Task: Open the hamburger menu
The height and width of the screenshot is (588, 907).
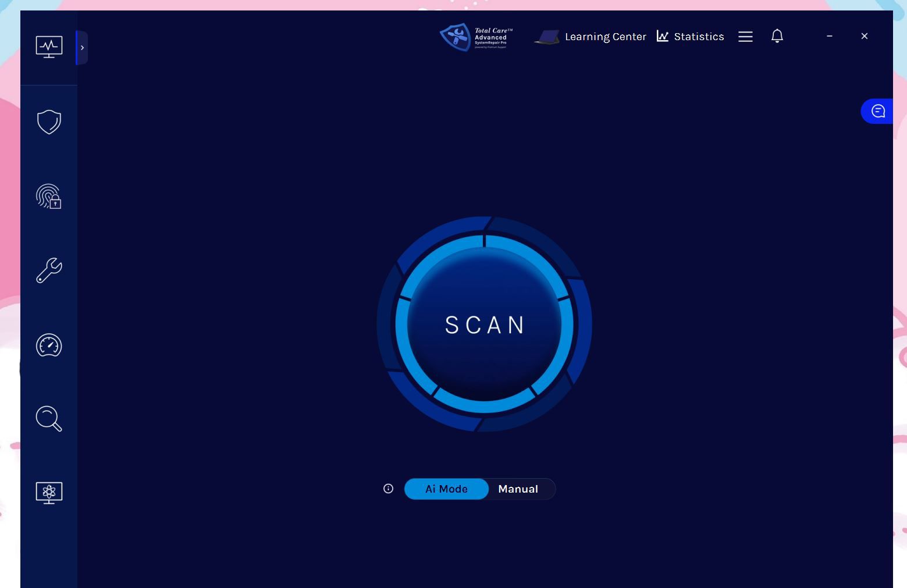Action: click(x=745, y=36)
